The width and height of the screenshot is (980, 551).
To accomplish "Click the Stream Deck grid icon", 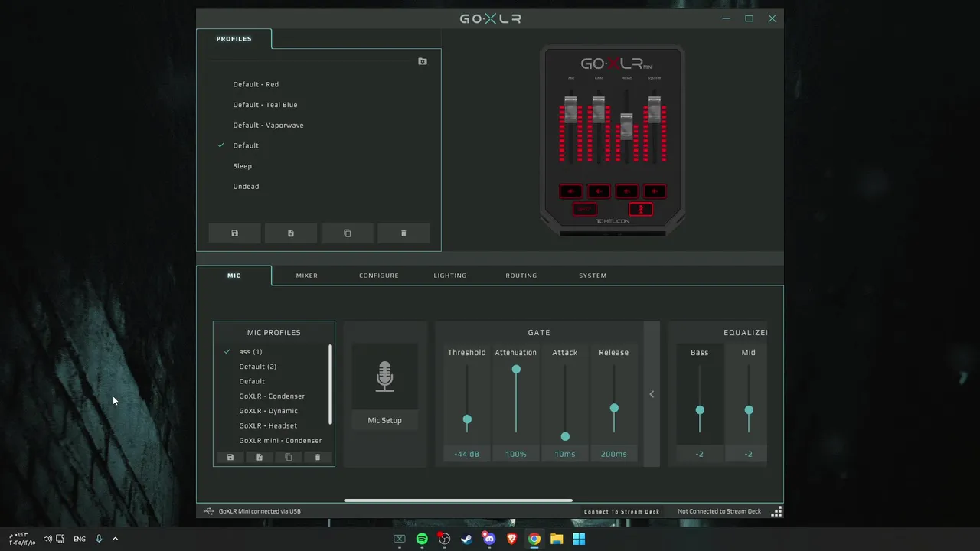I will 776,511.
